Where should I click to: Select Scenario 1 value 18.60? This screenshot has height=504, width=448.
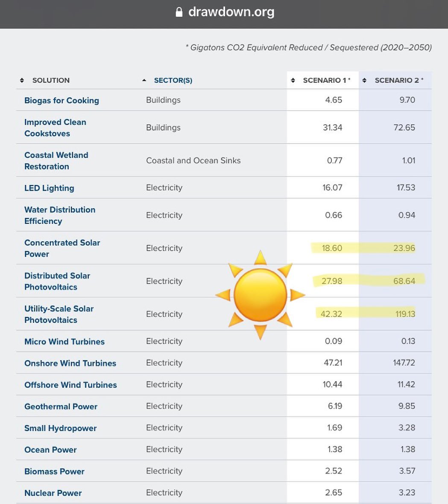click(332, 248)
